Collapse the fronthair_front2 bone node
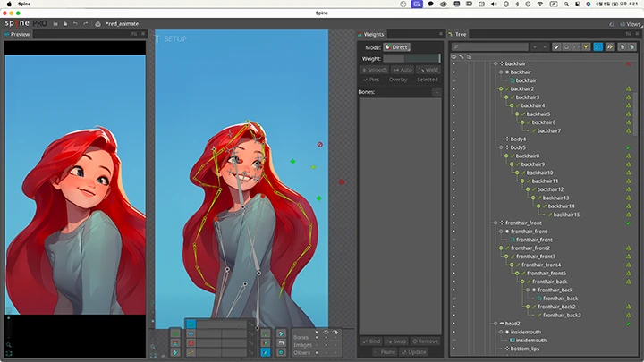The height and width of the screenshot is (362, 644). click(x=501, y=248)
